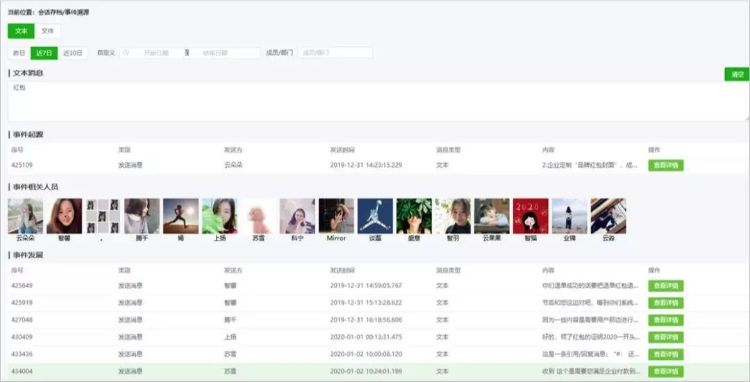Select the 云朵朵 member avatar

[x=26, y=216]
